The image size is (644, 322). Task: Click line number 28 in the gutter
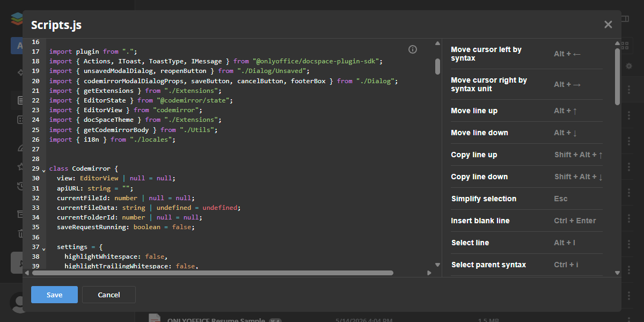(x=36, y=159)
